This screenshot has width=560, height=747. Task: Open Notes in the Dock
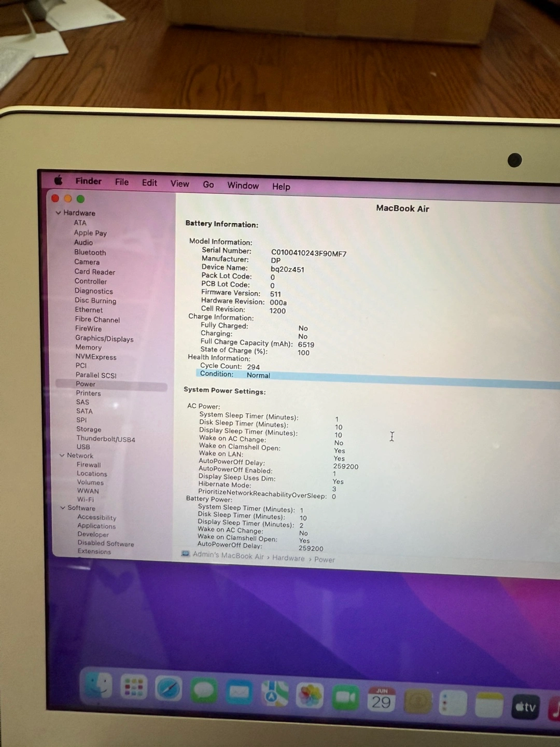489,706
